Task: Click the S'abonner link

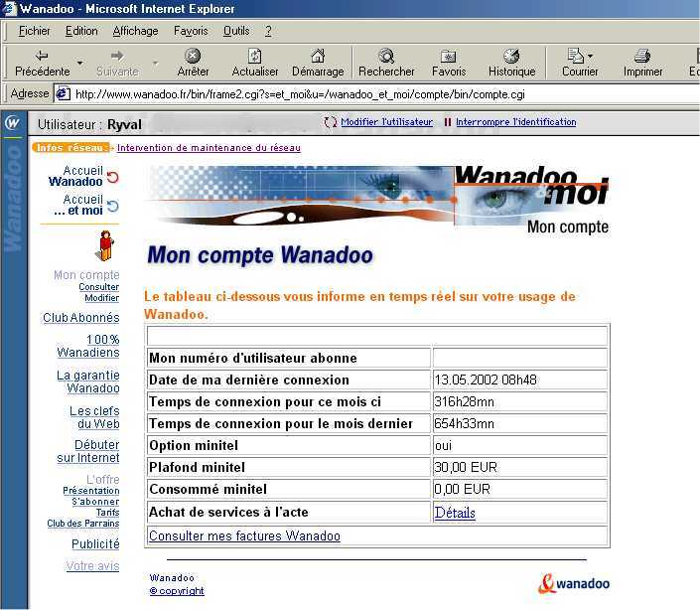Action: click(x=95, y=502)
